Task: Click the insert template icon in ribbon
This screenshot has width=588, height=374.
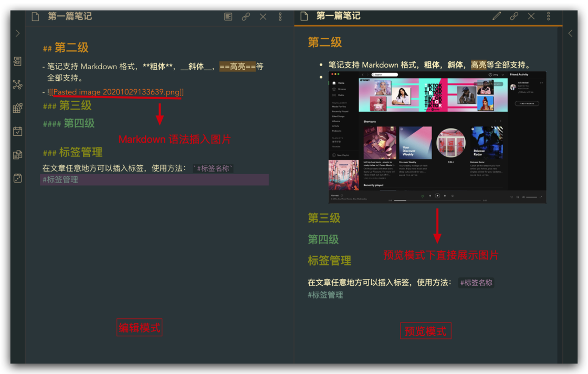Action: [18, 154]
